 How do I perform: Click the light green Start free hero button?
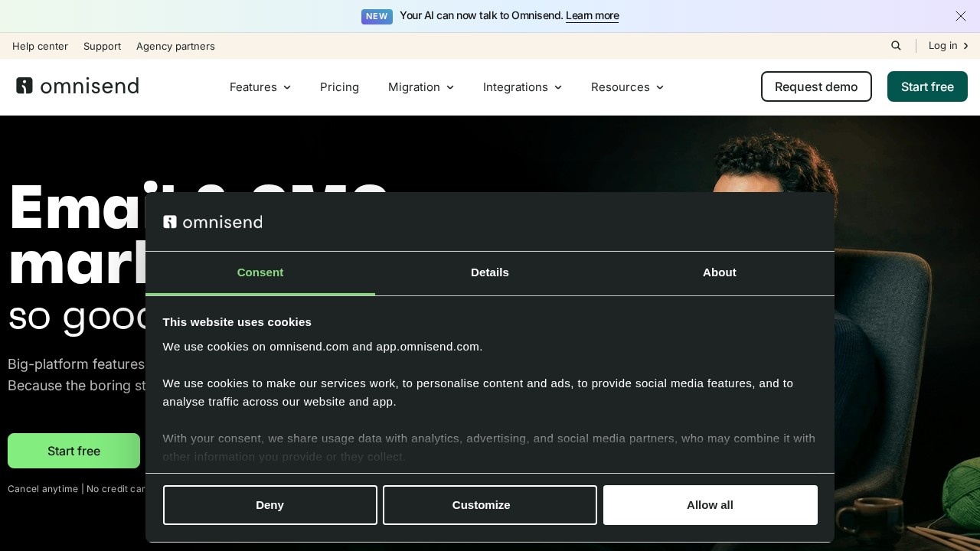(73, 451)
